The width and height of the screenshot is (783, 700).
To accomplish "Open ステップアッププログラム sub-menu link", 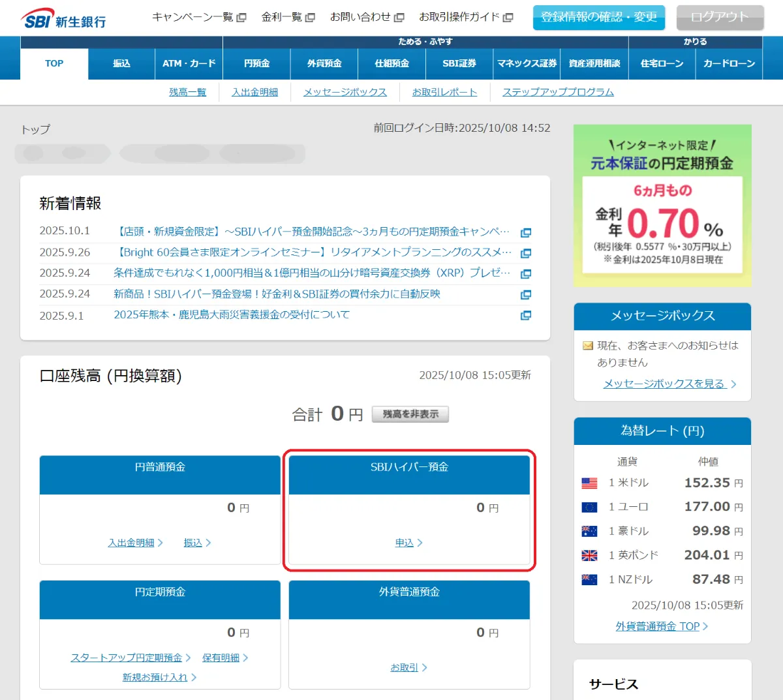I will 558,92.
